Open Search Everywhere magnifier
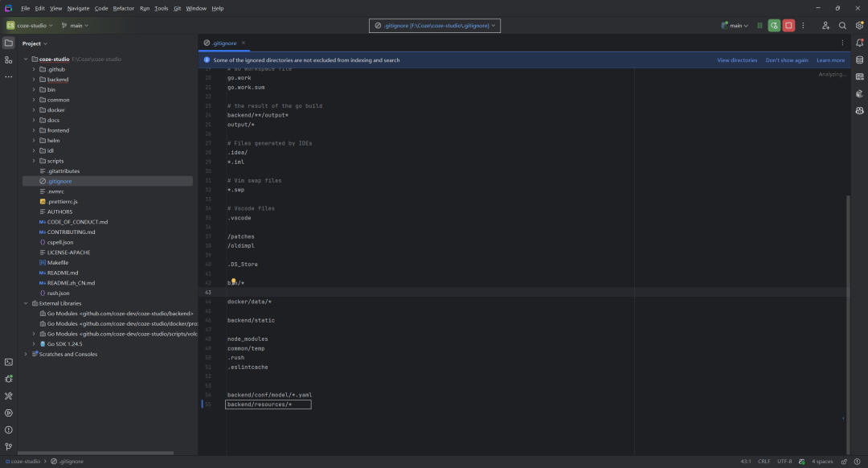The width and height of the screenshot is (868, 468). point(842,26)
